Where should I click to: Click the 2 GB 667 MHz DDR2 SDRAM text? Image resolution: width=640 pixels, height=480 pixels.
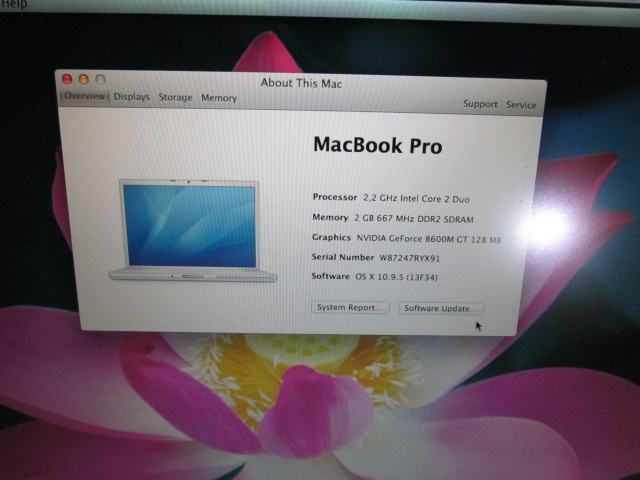[x=413, y=219]
